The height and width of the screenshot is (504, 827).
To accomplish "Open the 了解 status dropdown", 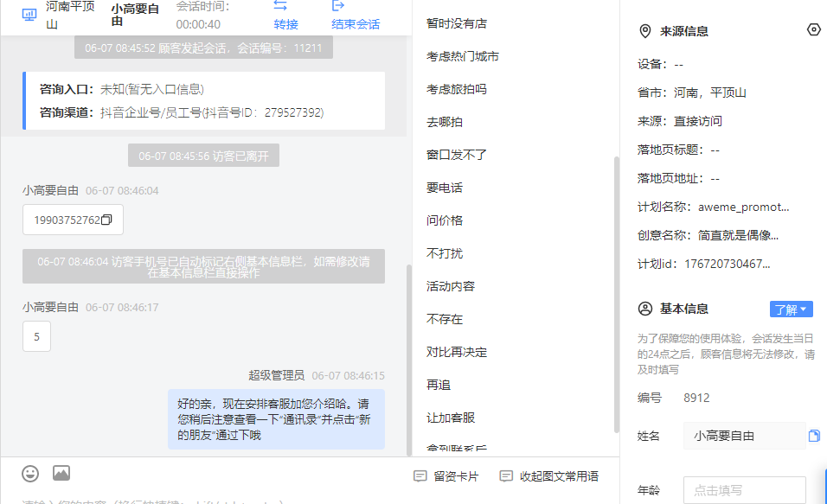I will tap(792, 309).
